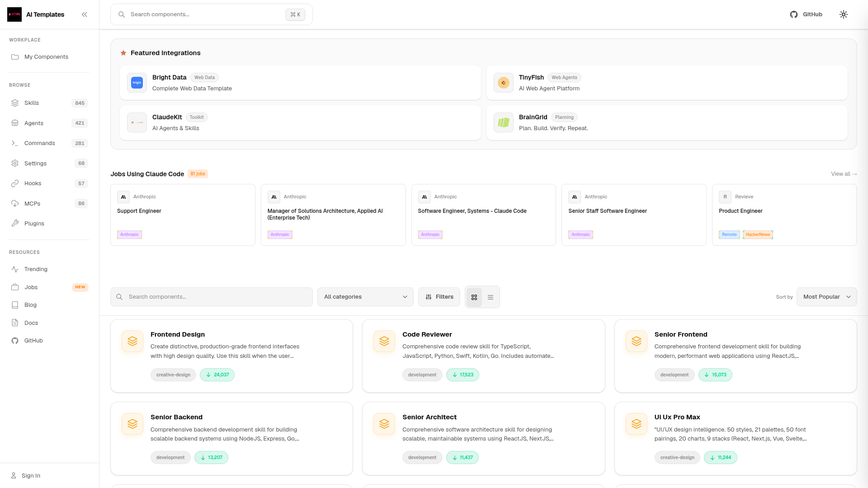
Task: Click the HackerNews tag on Product Engineer
Action: [758, 235]
